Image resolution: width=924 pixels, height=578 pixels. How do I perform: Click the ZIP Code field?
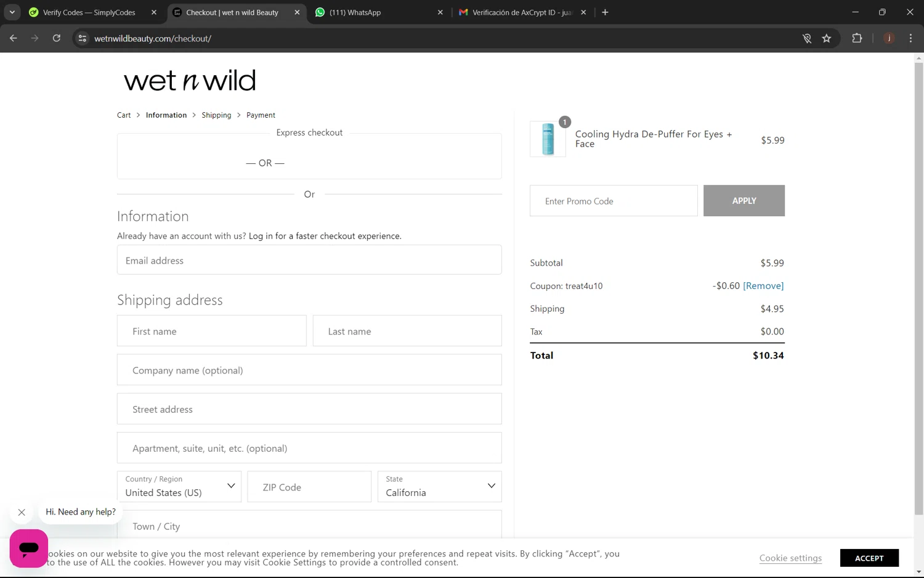pyautogui.click(x=309, y=487)
